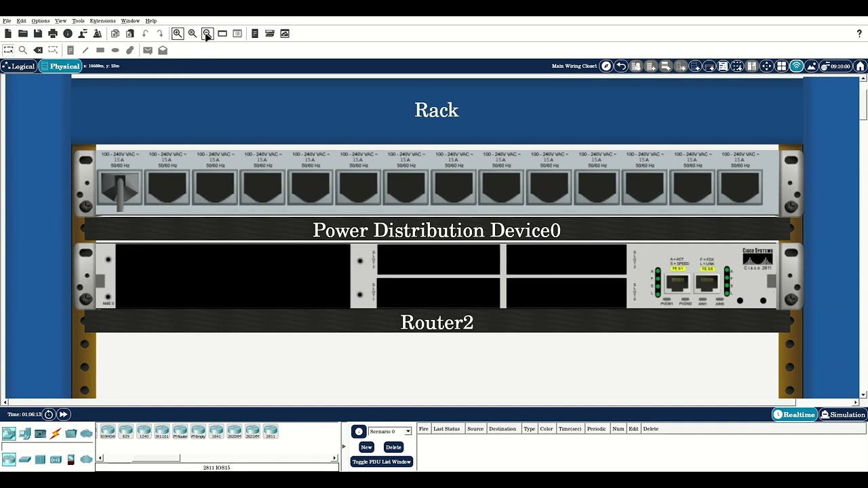Select the 2811 router device
The width and height of the screenshot is (868, 488).
pos(271,432)
